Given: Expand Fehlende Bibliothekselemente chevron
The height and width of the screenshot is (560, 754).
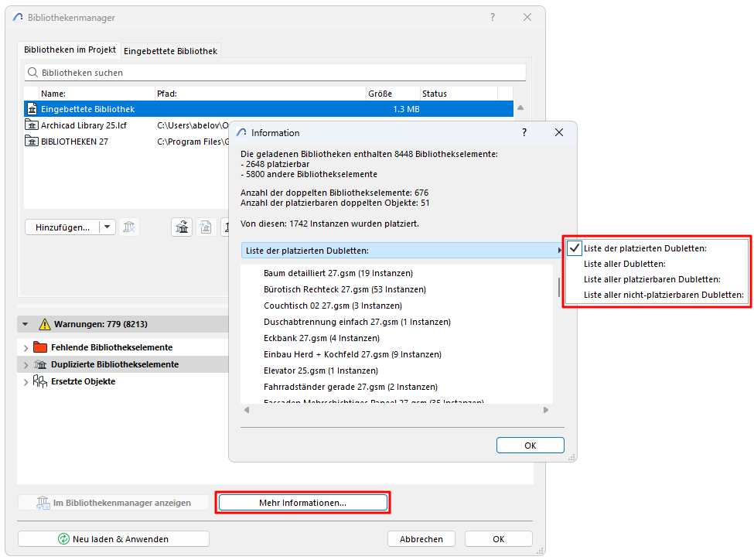Looking at the screenshot, I should 26,347.
